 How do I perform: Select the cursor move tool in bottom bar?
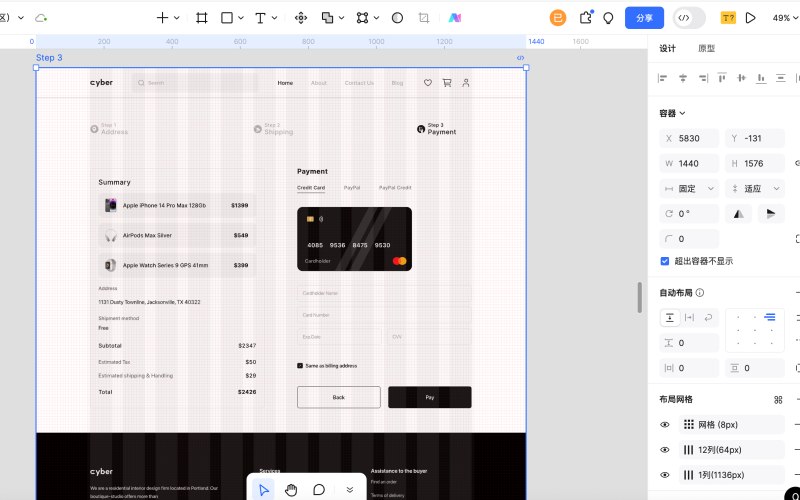[264, 490]
